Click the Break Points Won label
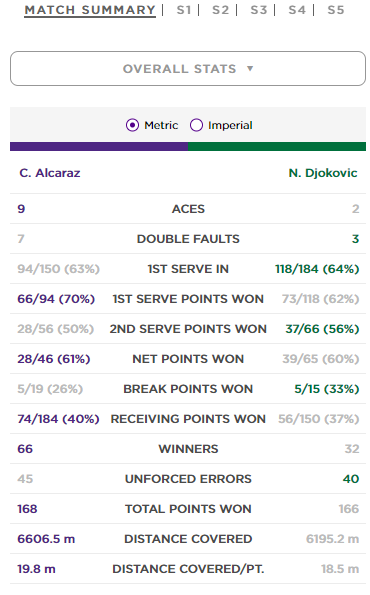This screenshot has height=595, width=370. point(188,389)
